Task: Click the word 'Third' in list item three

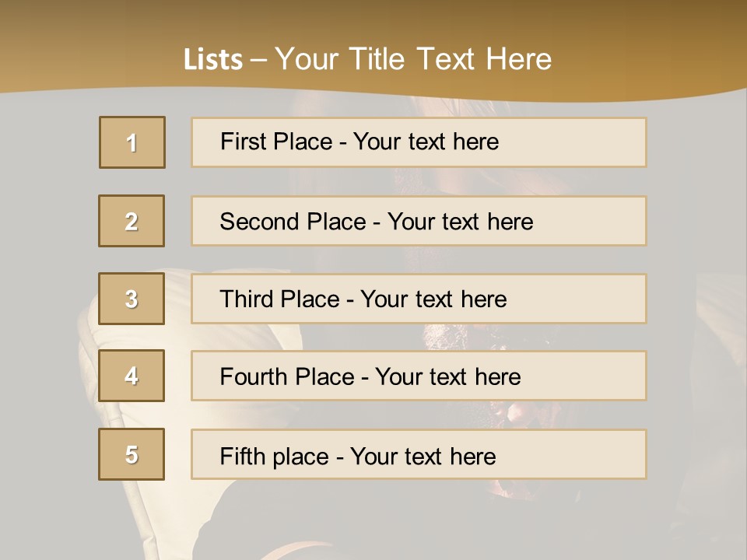Action: [x=246, y=299]
